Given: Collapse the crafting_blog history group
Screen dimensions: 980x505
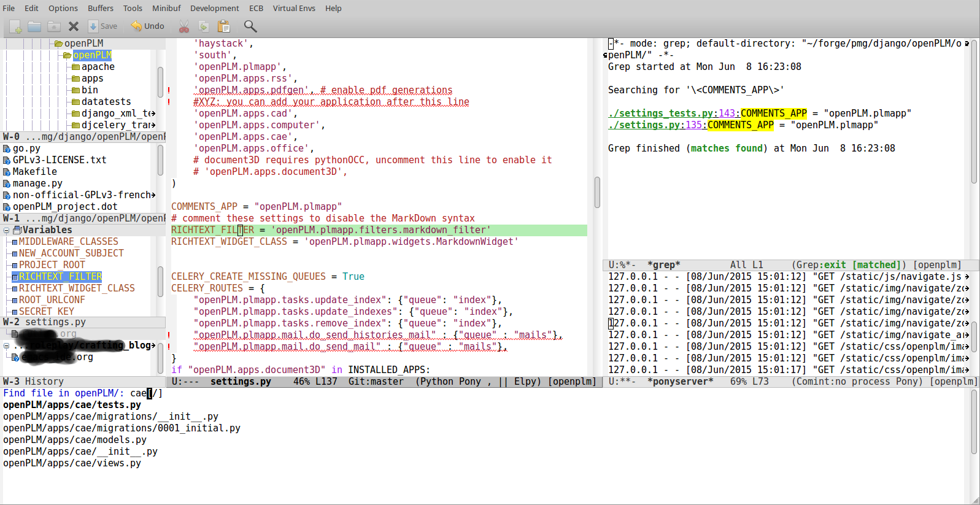Looking at the screenshot, I should click(7, 346).
